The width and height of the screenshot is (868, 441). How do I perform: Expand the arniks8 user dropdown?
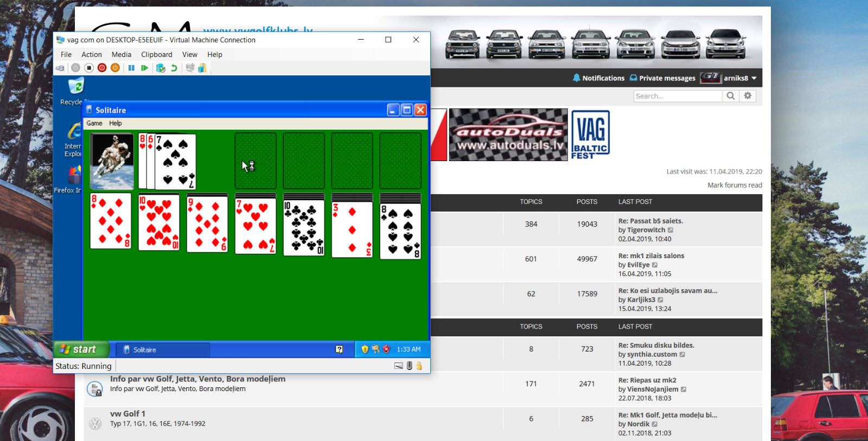click(740, 78)
